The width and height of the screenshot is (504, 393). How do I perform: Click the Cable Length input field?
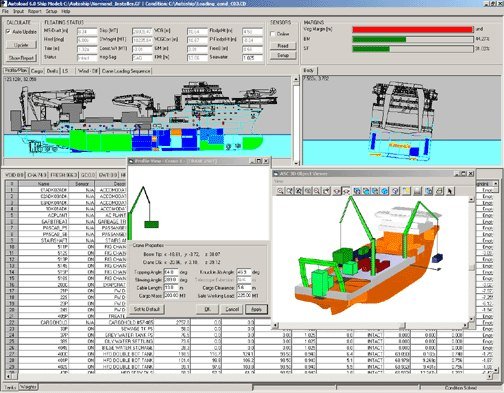171,288
